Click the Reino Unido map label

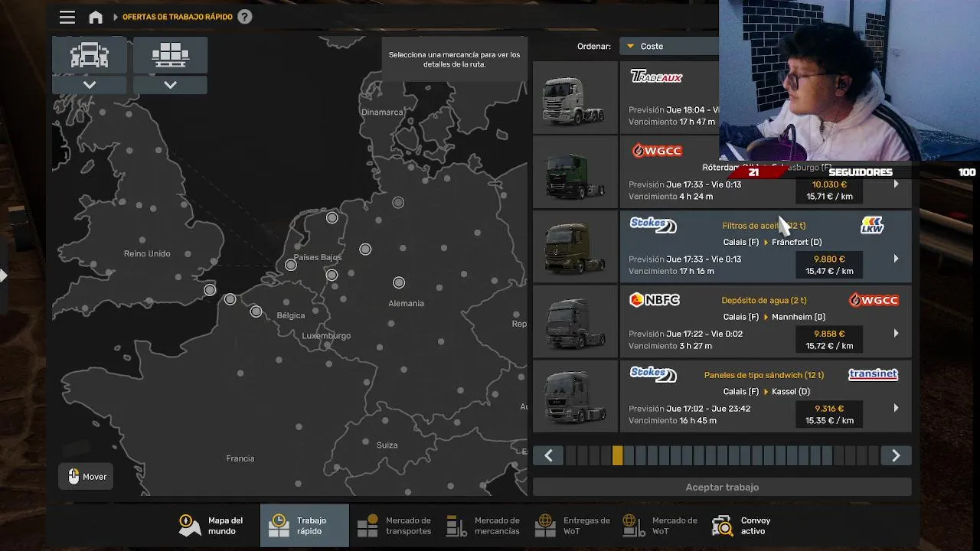pos(147,253)
